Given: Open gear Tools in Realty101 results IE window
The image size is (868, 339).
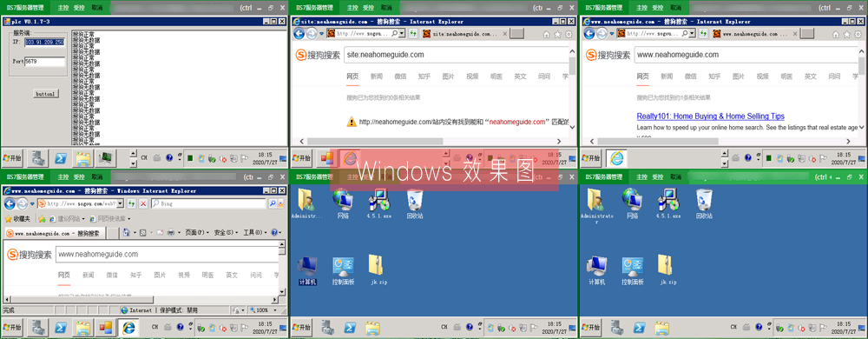Looking at the screenshot, I should point(858,34).
